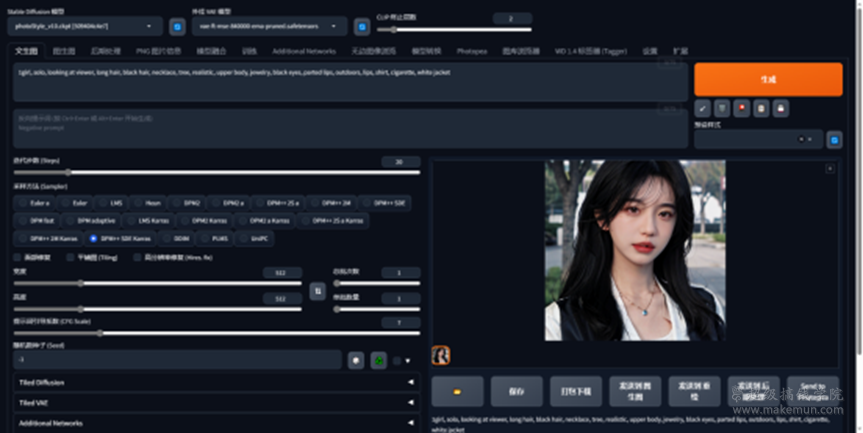Open the WD 1.4 Tagger tab
This screenshot has width=863, height=433.
click(592, 50)
